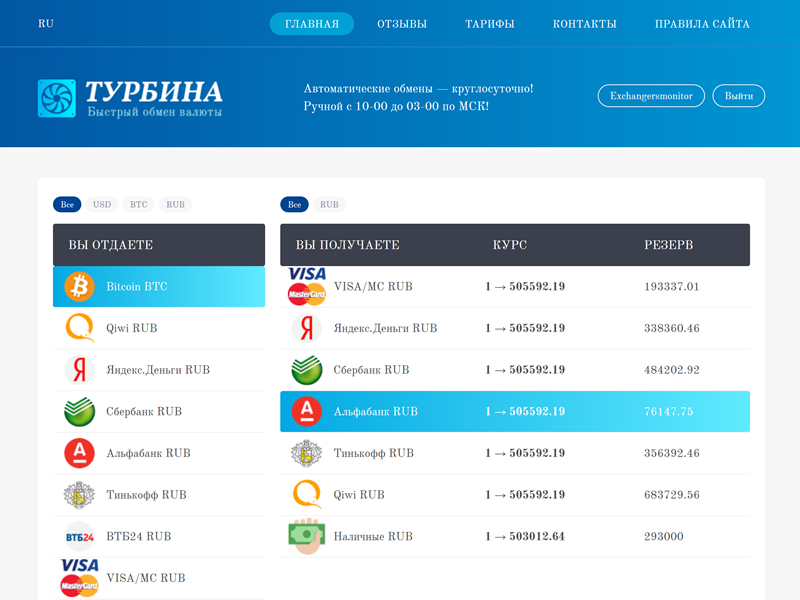
Task: Click the Exchangersmonitor button
Action: click(652, 96)
